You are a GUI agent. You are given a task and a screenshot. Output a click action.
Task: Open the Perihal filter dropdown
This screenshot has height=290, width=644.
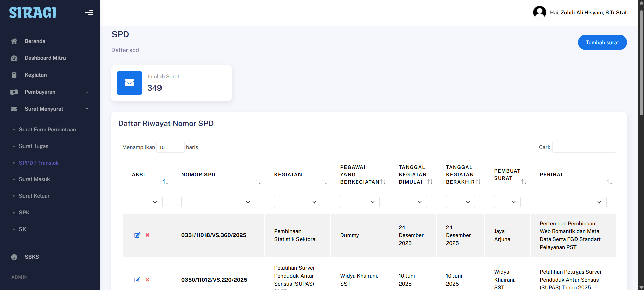pos(572,202)
